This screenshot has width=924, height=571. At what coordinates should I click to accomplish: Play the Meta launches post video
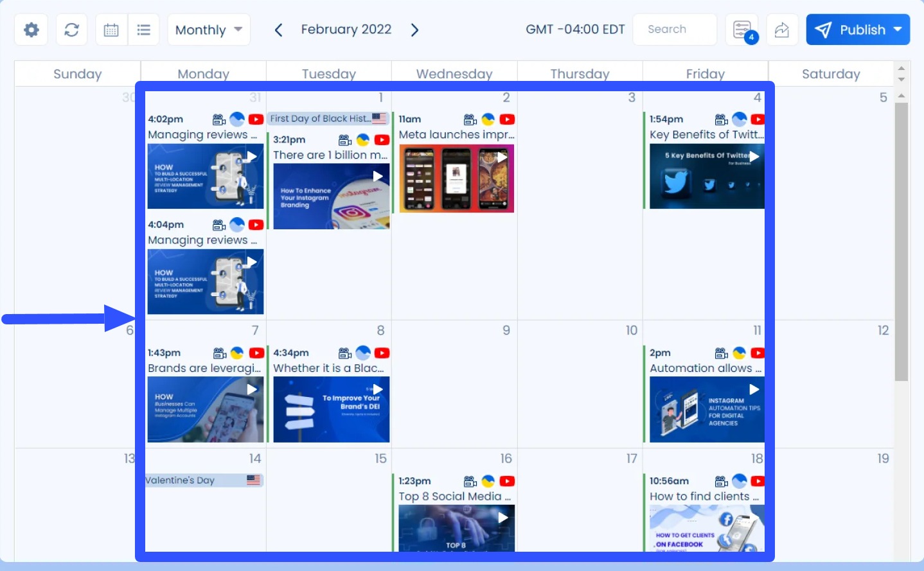click(502, 157)
